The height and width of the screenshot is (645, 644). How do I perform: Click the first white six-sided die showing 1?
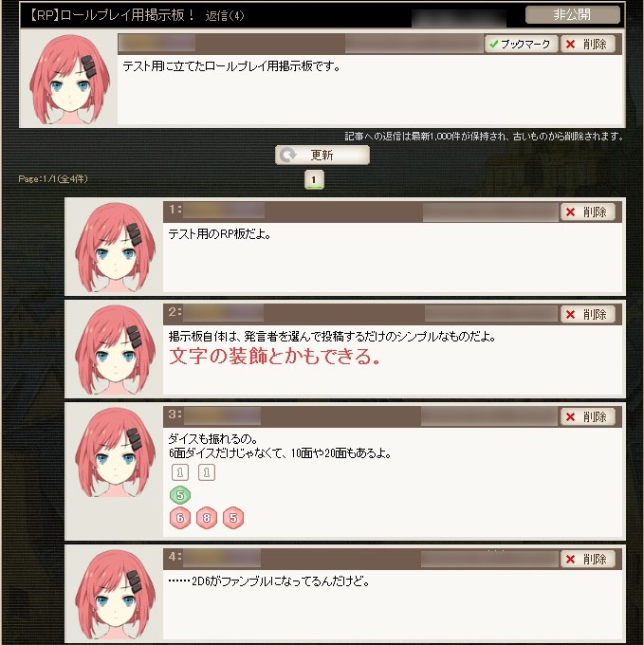pyautogui.click(x=179, y=472)
